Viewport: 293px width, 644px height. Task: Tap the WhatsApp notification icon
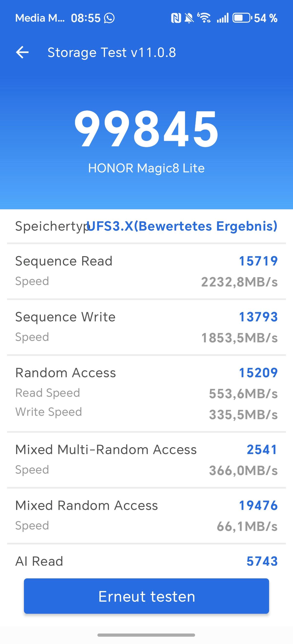(109, 18)
